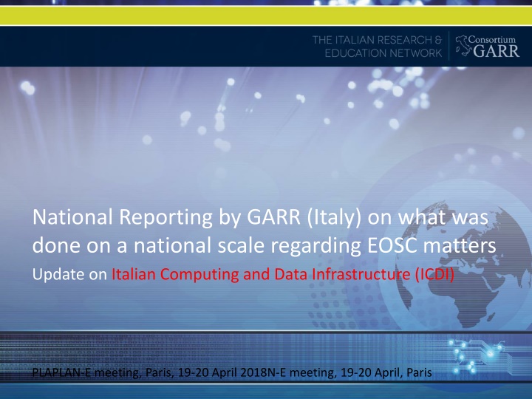
Task: Click footer text 'PLAN-E meeting, 19-20 April, Paris'
Action: 232,372
